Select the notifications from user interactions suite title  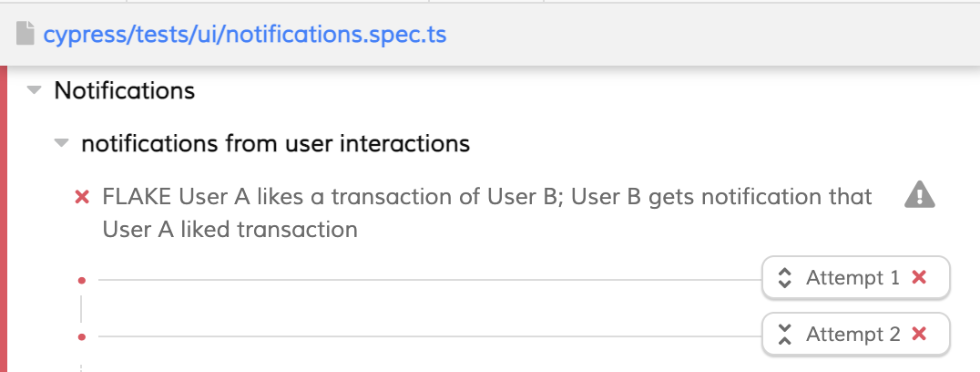coord(276,144)
